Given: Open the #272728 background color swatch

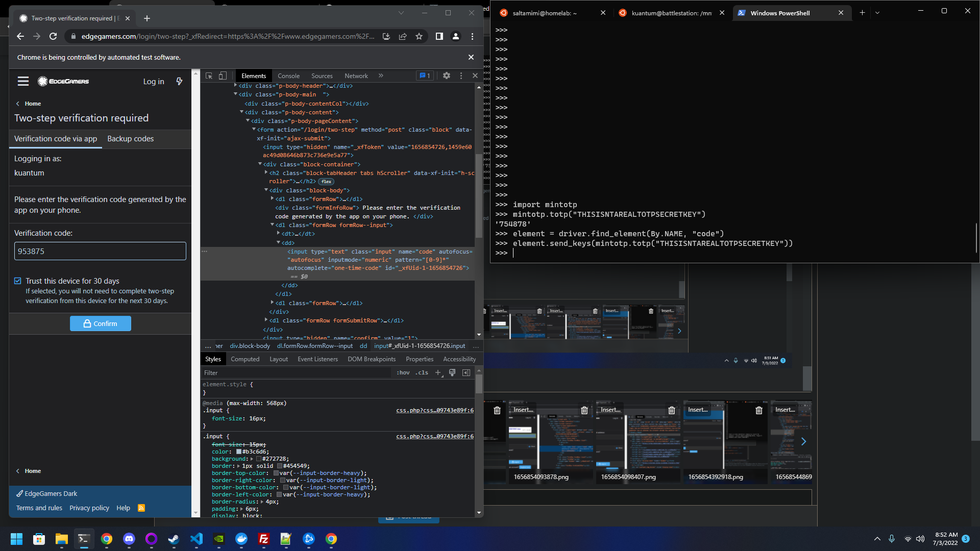Looking at the screenshot, I should (x=258, y=459).
